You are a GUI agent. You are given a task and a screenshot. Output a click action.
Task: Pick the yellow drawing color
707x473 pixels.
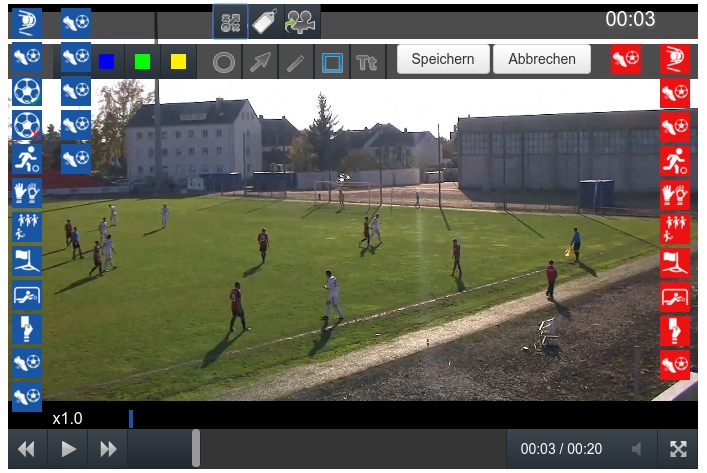179,62
